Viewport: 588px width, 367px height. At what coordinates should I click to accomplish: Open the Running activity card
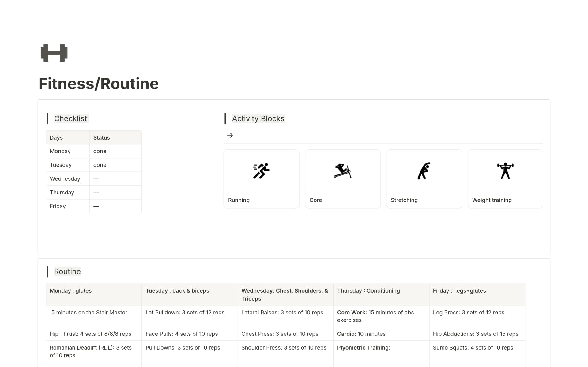262,179
